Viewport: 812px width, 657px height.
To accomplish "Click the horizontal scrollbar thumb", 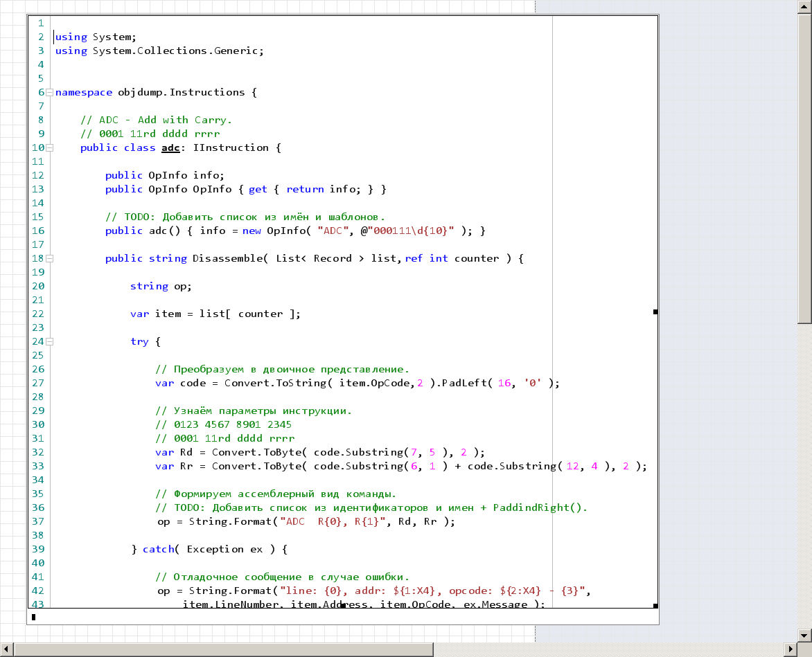I will 222,649.
